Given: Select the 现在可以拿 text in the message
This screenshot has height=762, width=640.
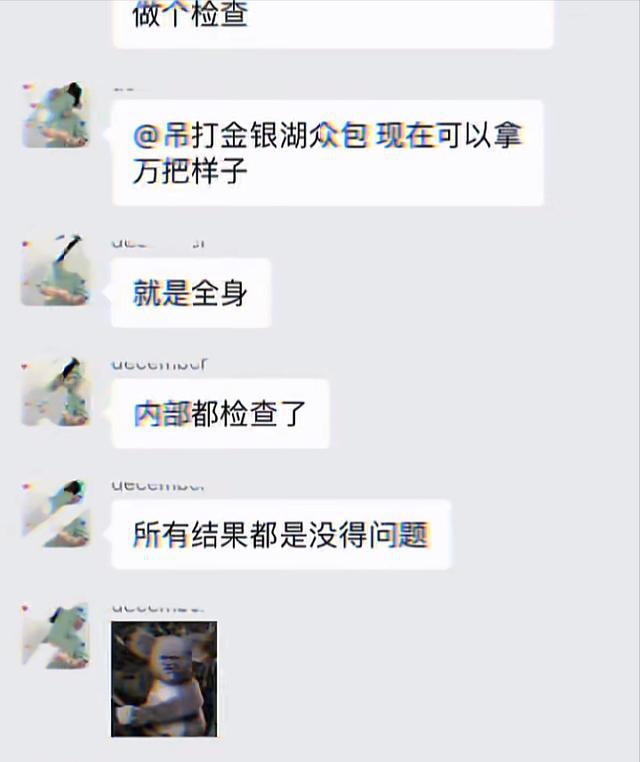Looking at the screenshot, I should point(449,135).
